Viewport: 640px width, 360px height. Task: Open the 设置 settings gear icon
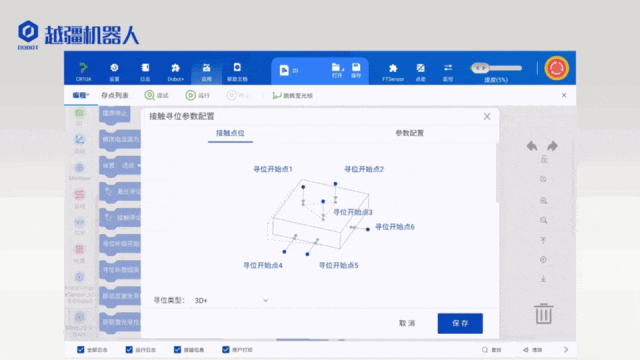(114, 68)
